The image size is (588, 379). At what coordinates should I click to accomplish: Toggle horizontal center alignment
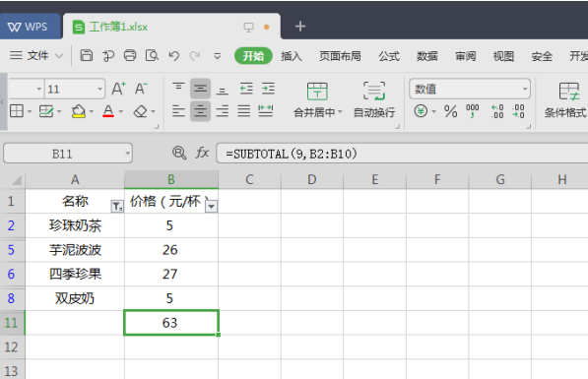pyautogui.click(x=200, y=111)
